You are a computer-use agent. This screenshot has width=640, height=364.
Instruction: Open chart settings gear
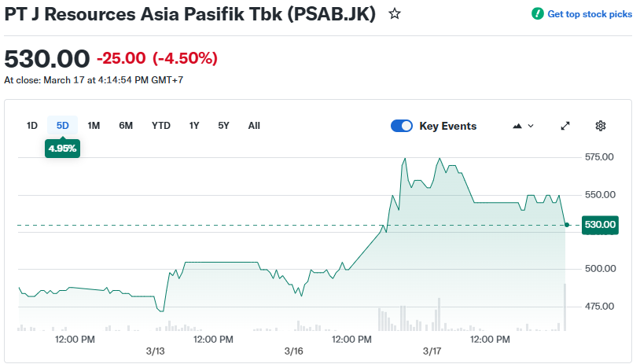601,126
